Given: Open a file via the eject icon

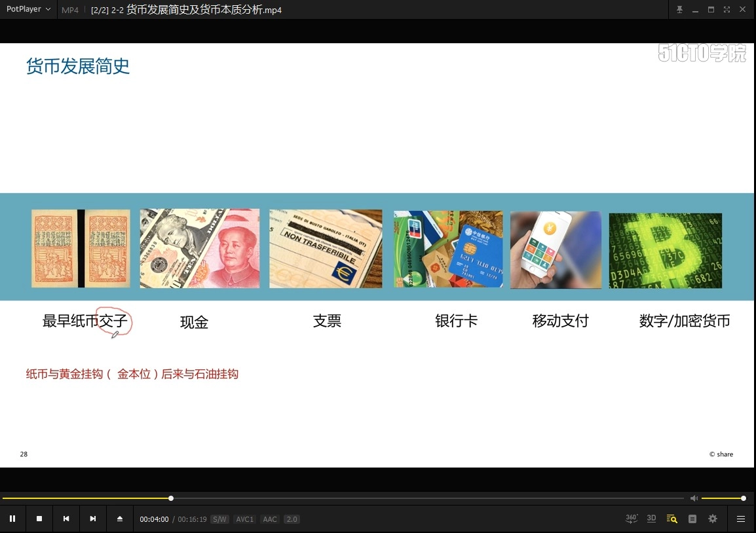Looking at the screenshot, I should coord(120,518).
